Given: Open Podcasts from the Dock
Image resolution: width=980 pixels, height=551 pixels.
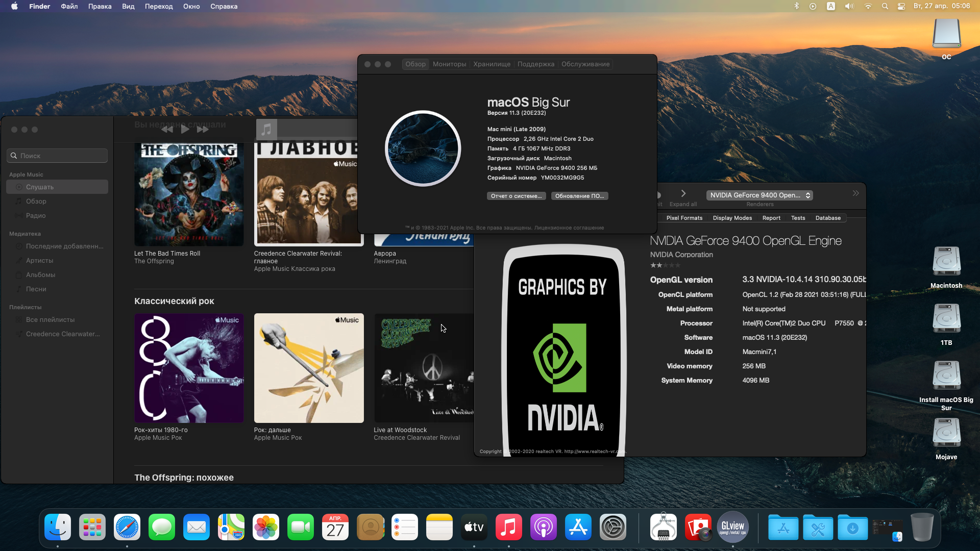Looking at the screenshot, I should point(544,527).
